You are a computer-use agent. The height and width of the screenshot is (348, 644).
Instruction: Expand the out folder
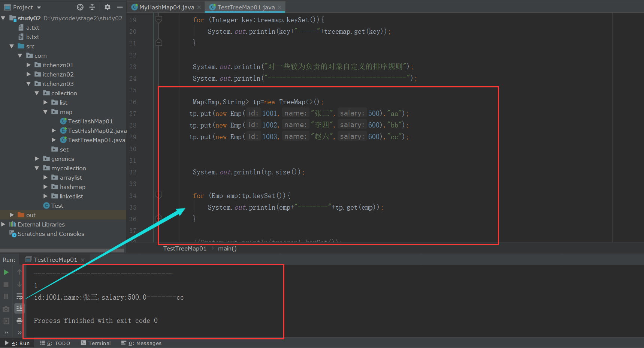click(x=12, y=215)
